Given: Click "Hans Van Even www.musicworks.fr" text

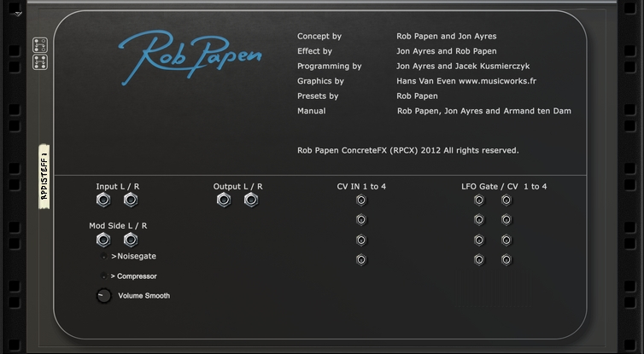Looking at the screenshot, I should (x=466, y=81).
